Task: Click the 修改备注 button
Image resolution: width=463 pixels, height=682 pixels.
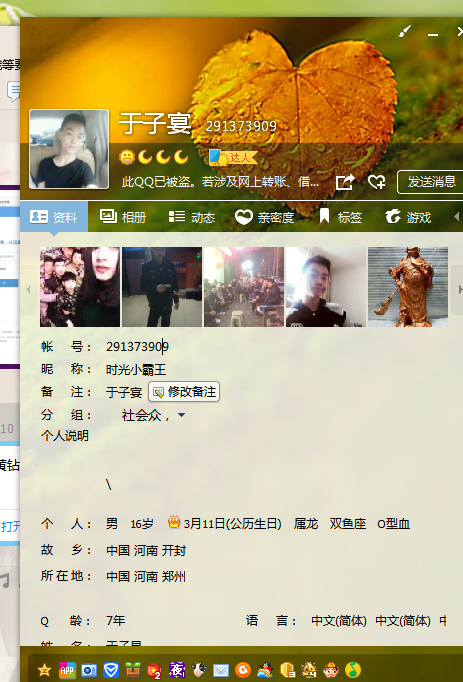Action: [x=184, y=392]
